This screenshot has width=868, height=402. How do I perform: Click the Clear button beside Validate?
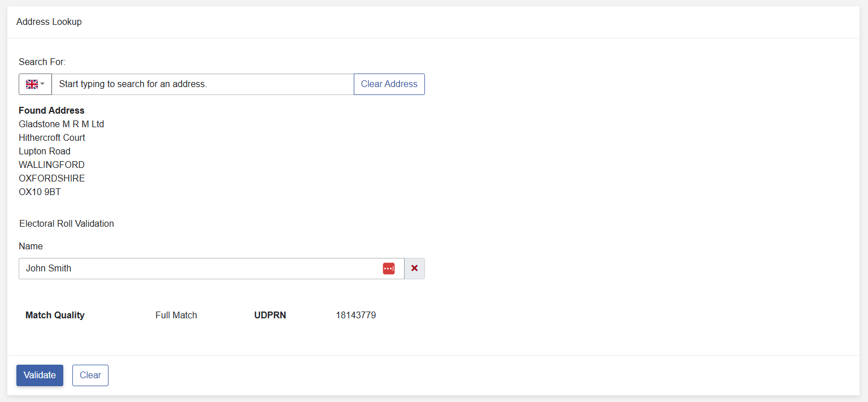[x=90, y=375]
